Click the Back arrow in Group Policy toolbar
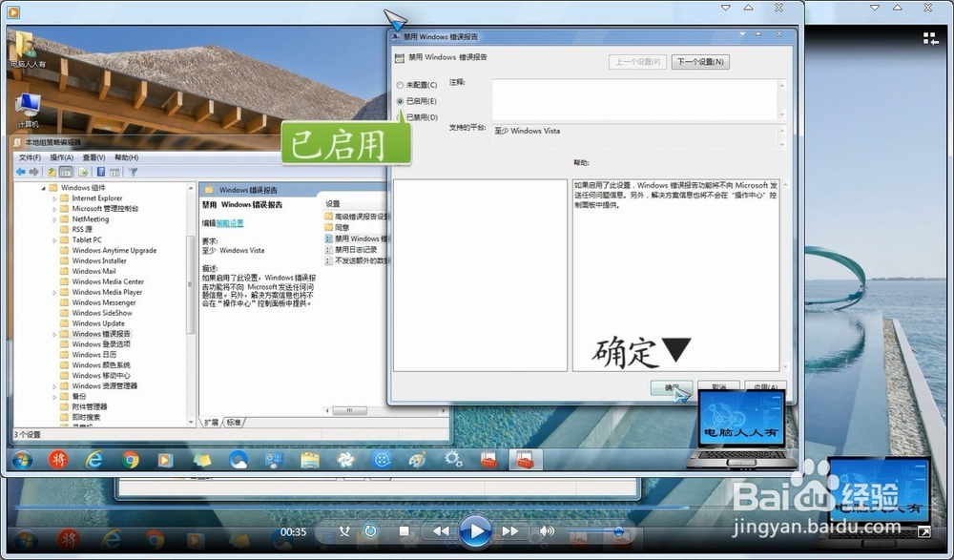Image resolution: width=954 pixels, height=560 pixels. pyautogui.click(x=21, y=173)
